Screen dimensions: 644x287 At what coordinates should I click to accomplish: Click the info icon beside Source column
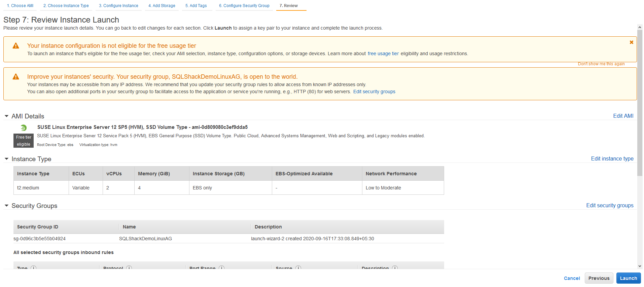coord(298,268)
